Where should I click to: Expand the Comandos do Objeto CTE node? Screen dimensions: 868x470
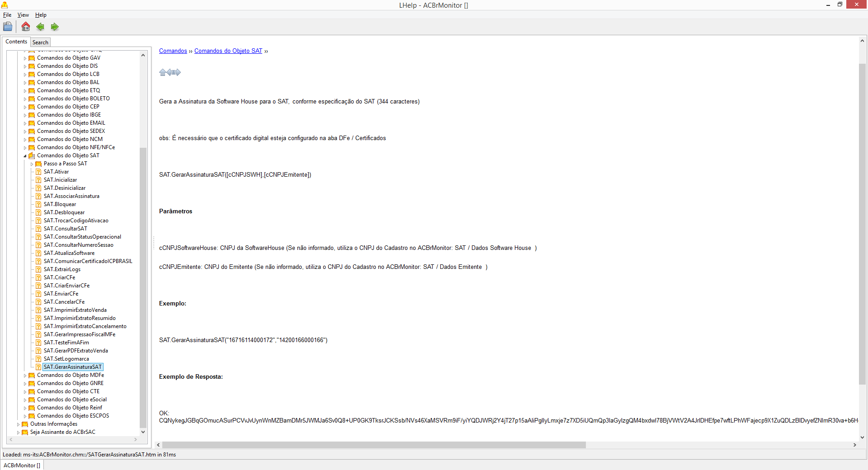pyautogui.click(x=25, y=392)
